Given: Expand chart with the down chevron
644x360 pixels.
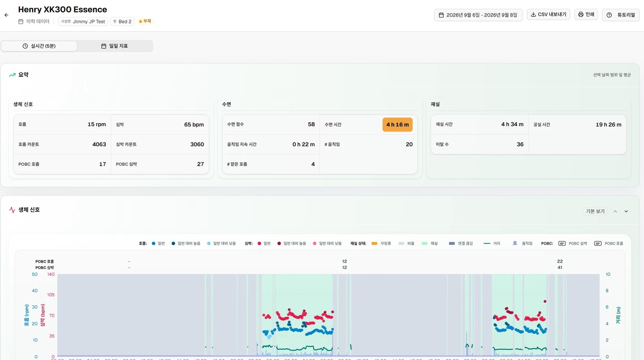Looking at the screenshot, I should coord(626,211).
